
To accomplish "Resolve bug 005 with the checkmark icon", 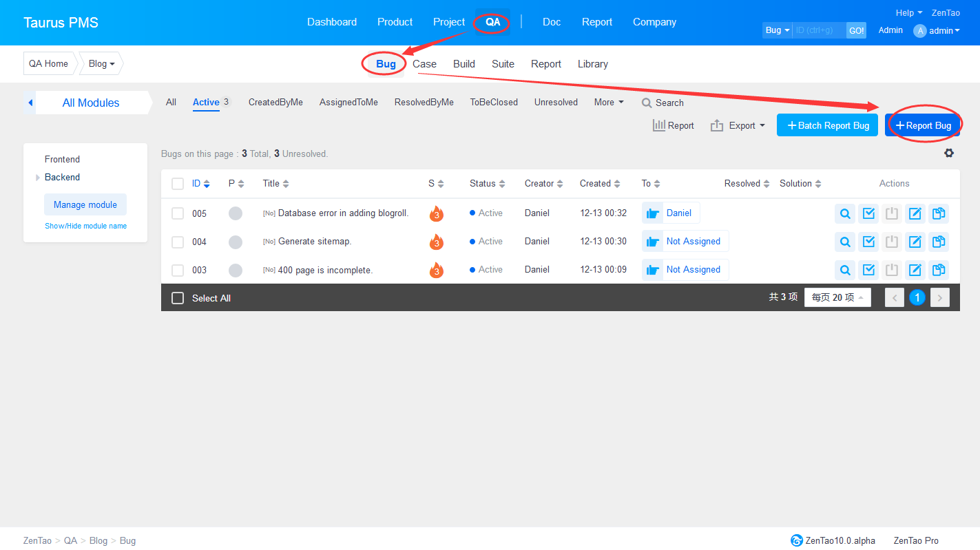I will point(868,213).
